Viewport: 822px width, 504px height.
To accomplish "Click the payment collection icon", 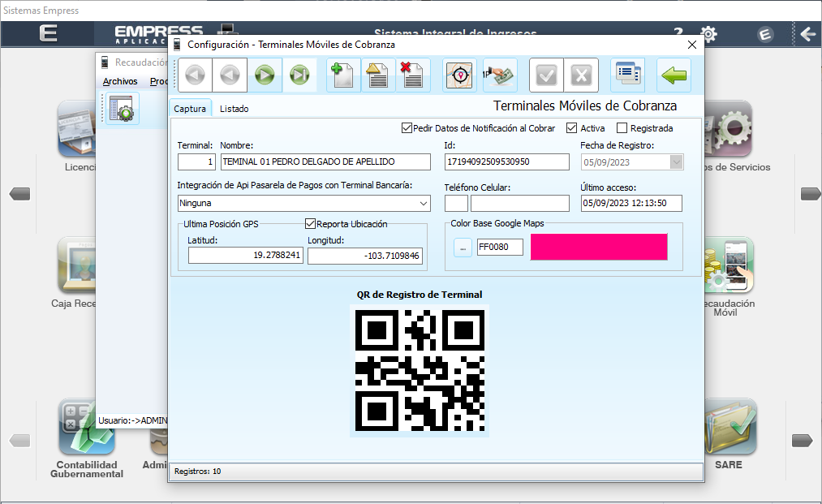I will [499, 74].
